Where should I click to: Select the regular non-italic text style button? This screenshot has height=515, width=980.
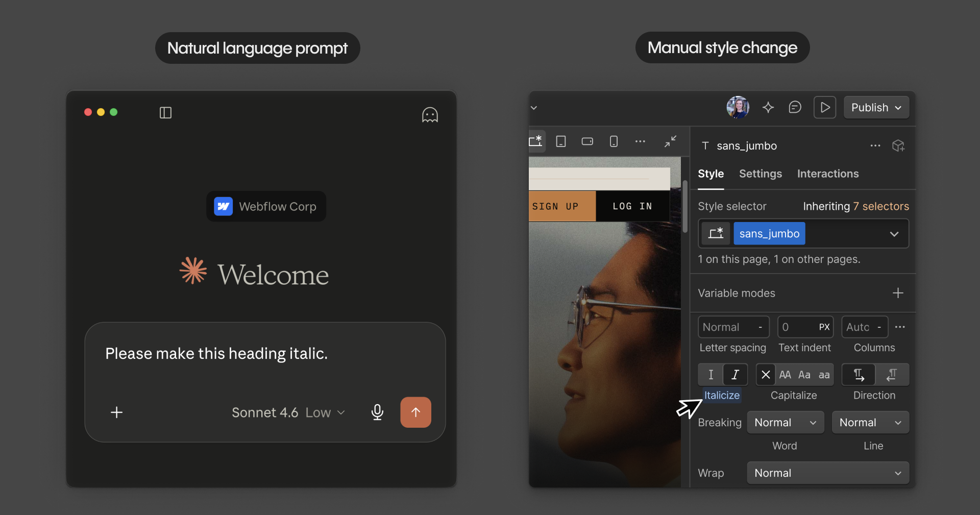710,375
